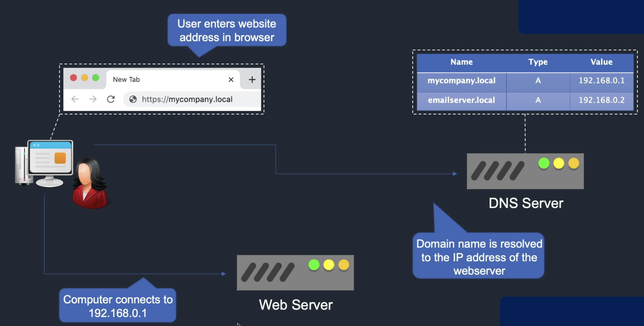Click the globe site-info icon
The width and height of the screenshot is (644, 326).
point(133,99)
